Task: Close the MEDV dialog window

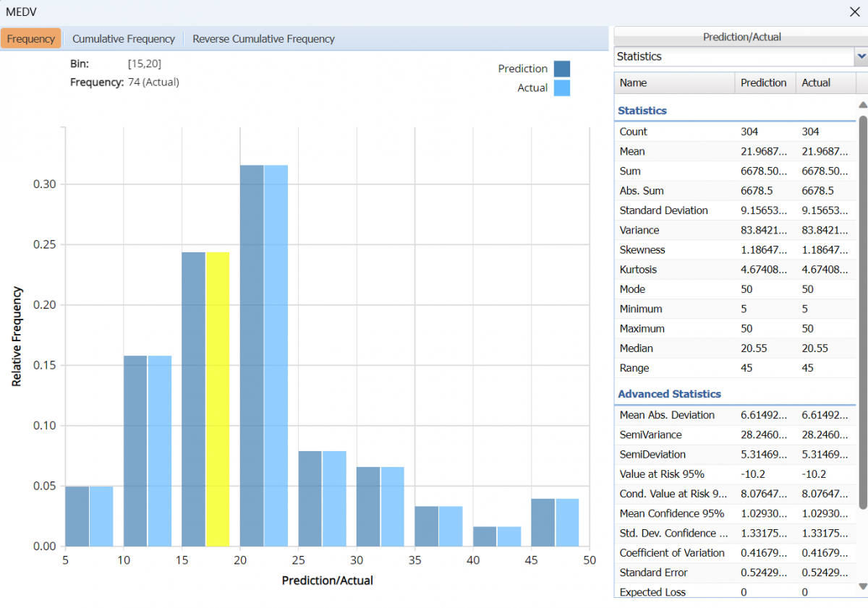Action: coord(854,12)
